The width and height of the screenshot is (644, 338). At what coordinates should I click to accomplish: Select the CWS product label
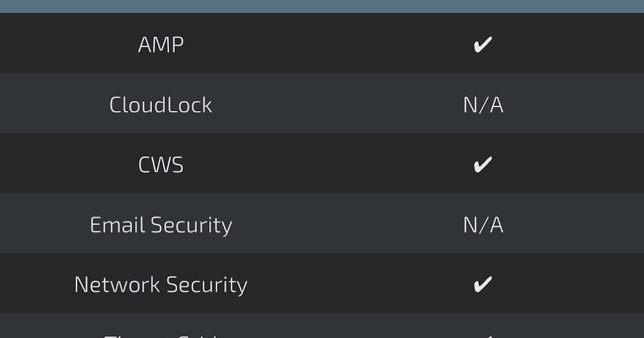pyautogui.click(x=161, y=165)
